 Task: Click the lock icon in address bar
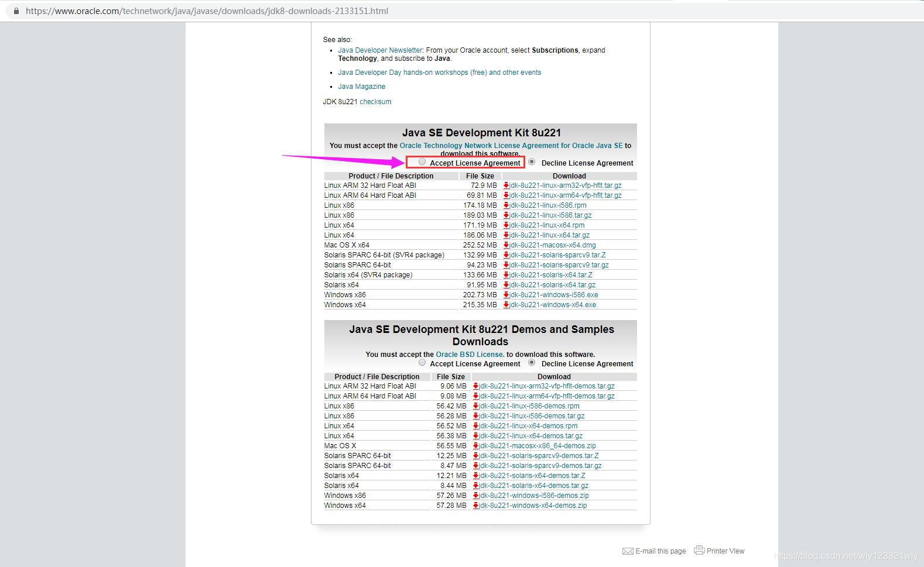point(16,11)
